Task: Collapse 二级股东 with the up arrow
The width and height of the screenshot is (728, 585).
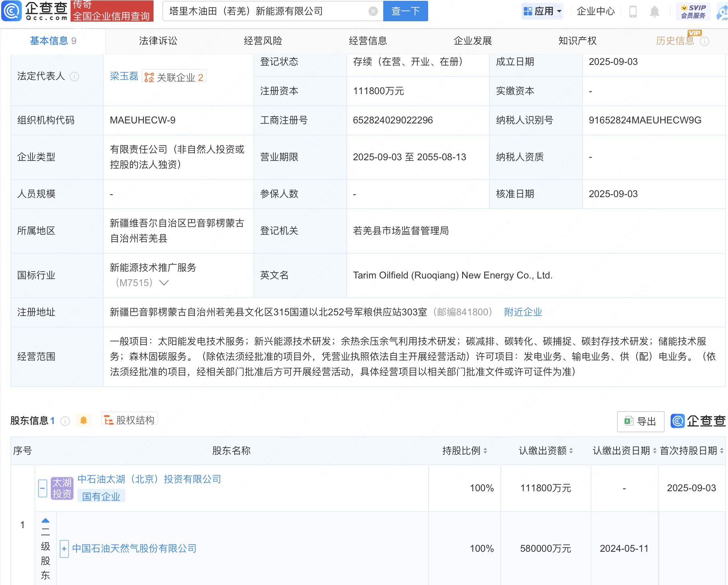Action: pyautogui.click(x=46, y=520)
